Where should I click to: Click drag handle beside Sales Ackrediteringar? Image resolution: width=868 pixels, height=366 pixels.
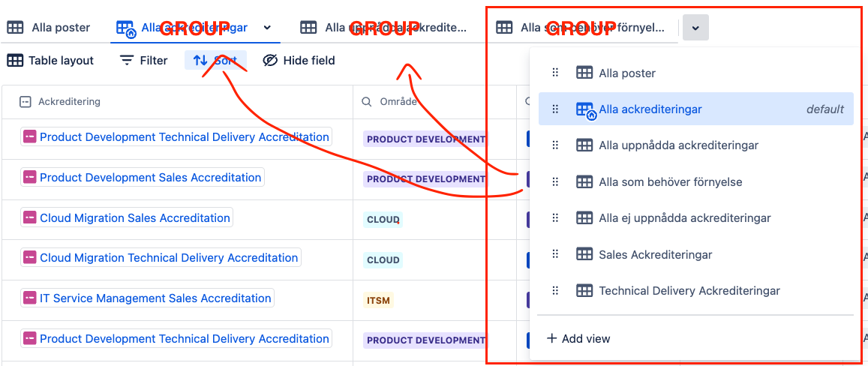point(555,254)
